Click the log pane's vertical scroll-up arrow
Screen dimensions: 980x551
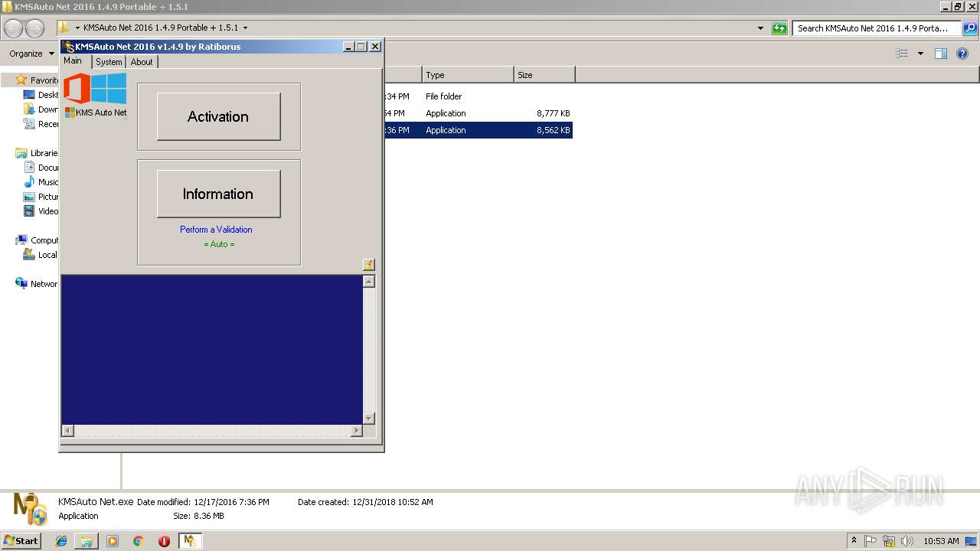pyautogui.click(x=369, y=282)
